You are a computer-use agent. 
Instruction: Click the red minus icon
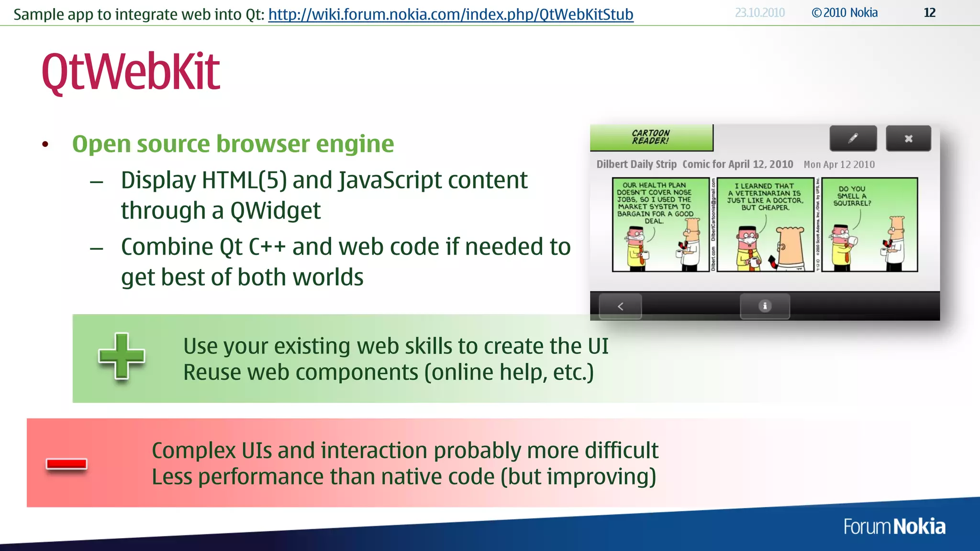click(x=67, y=464)
